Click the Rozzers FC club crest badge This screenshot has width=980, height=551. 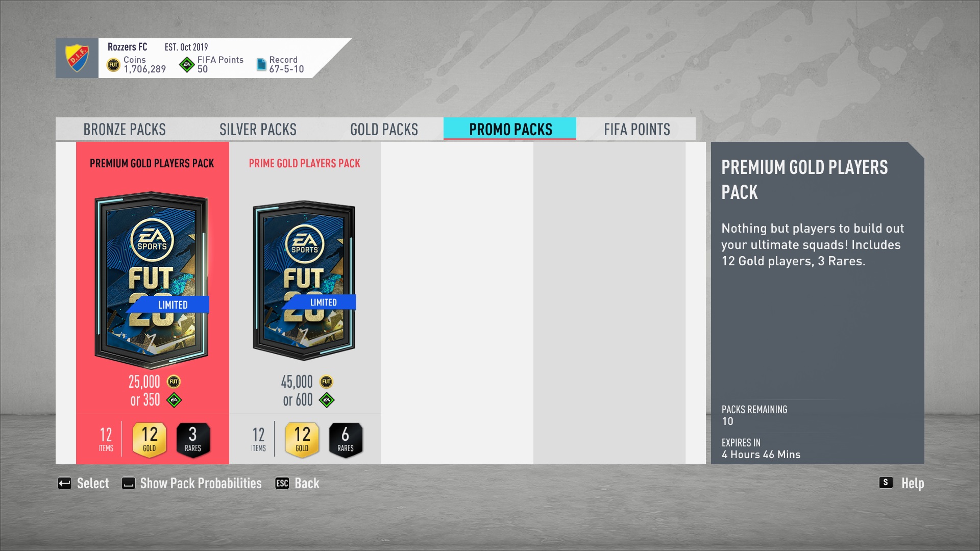pos(77,58)
